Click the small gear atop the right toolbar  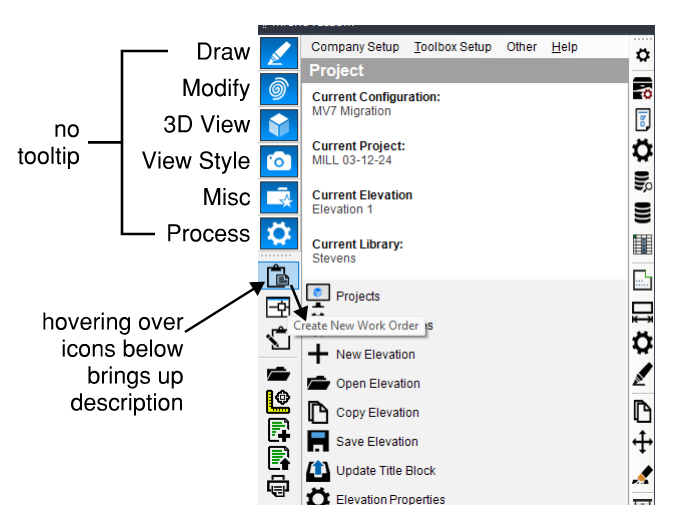tap(643, 55)
